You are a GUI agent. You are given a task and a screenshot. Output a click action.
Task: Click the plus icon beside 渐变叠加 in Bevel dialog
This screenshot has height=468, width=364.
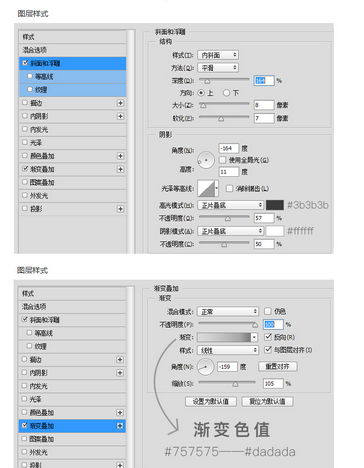tap(120, 169)
